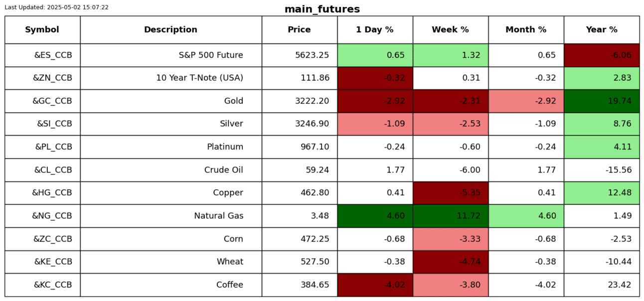Click the Month % column header
644x301 pixels.
(x=526, y=30)
